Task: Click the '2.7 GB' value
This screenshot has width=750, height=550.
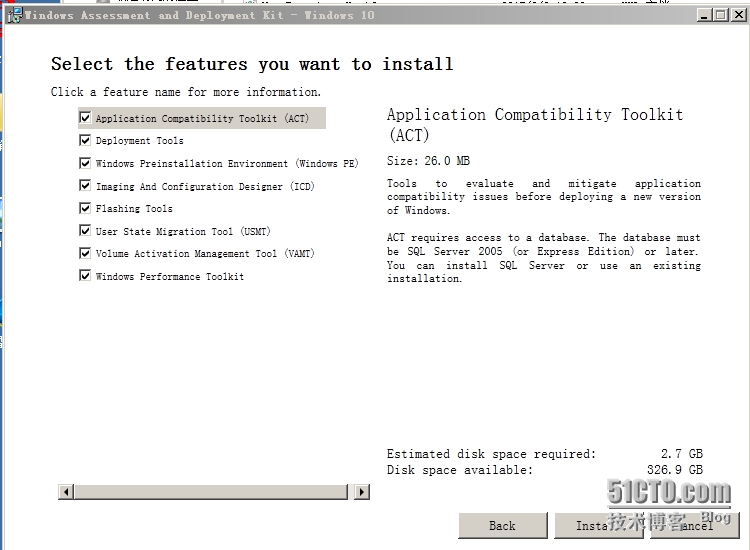Action: 682,454
